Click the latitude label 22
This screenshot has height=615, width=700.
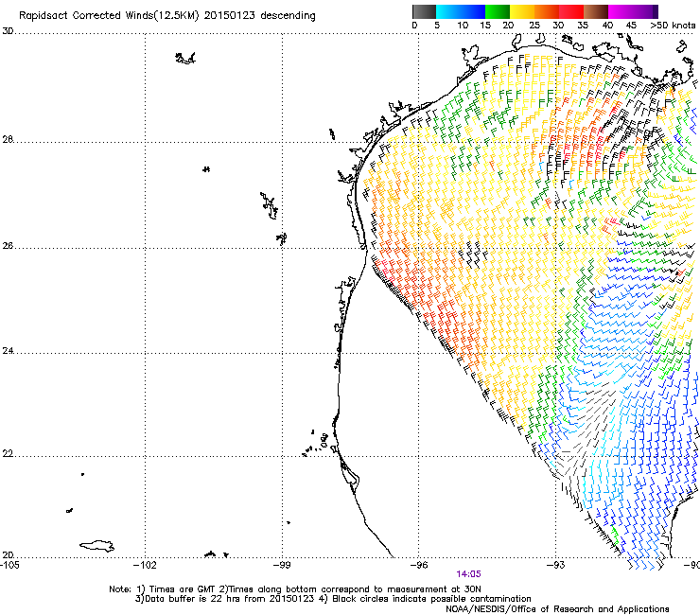(8, 454)
